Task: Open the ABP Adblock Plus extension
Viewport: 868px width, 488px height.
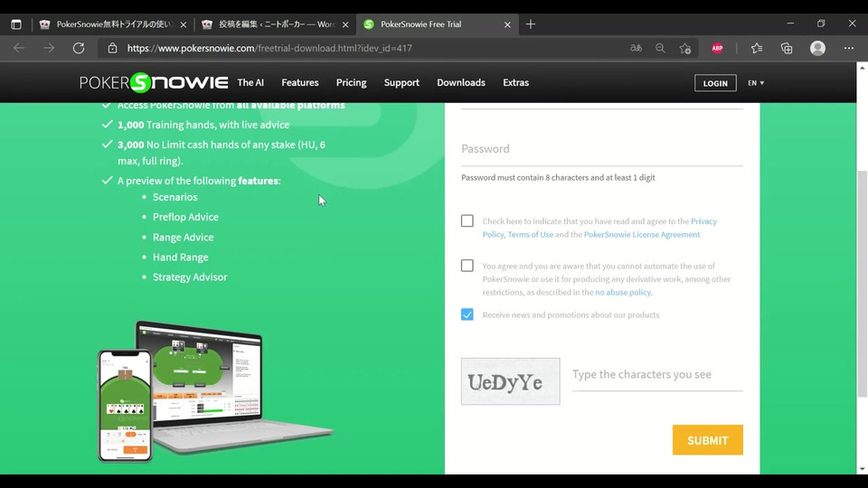Action: coord(717,48)
